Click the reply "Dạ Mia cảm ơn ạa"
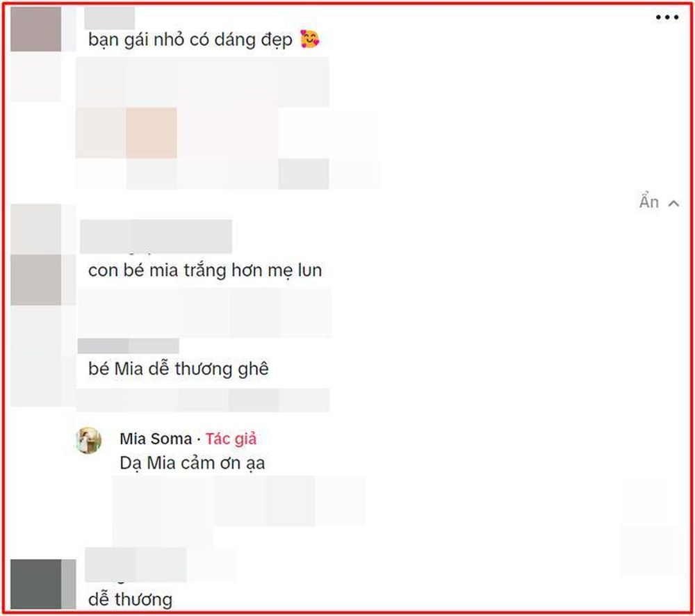 (x=193, y=463)
